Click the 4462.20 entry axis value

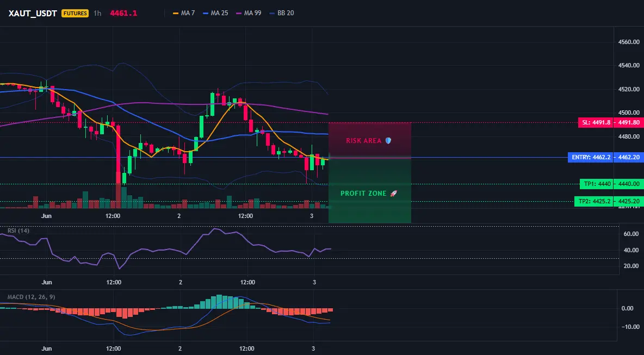(628, 157)
